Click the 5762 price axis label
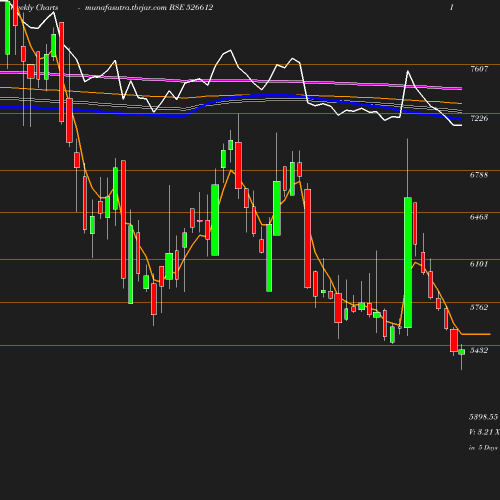 click(x=479, y=307)
